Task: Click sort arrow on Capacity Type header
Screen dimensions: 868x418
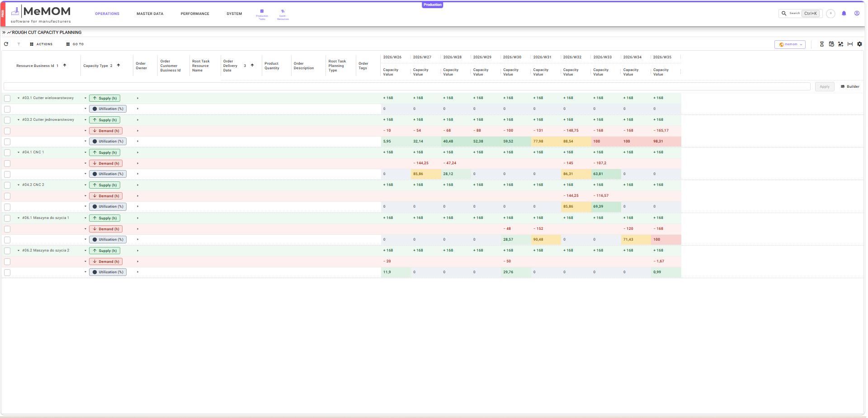Action: [118, 65]
